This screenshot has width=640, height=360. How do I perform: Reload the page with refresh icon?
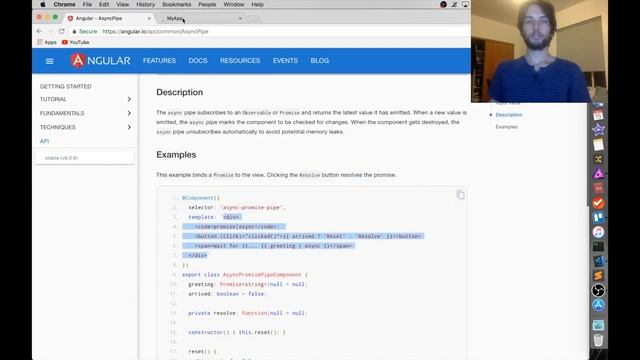(x=62, y=31)
